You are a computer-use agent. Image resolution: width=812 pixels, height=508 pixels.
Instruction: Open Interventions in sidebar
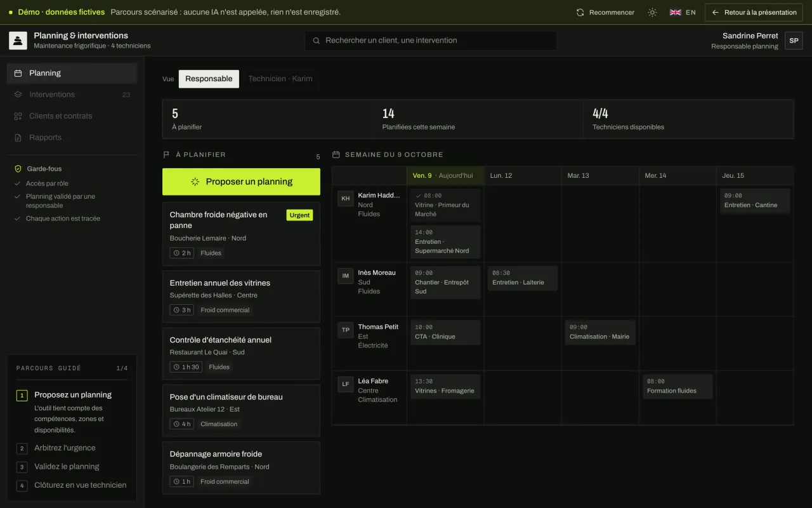click(72, 95)
